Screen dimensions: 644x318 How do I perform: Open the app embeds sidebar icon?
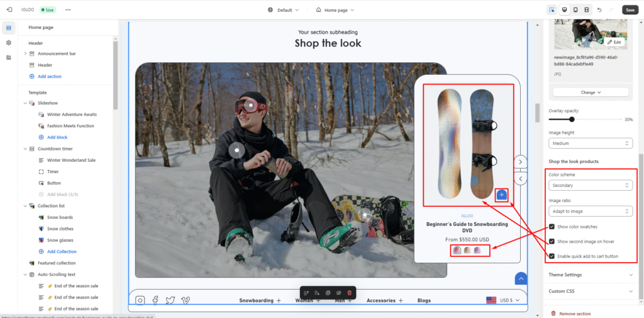click(9, 57)
